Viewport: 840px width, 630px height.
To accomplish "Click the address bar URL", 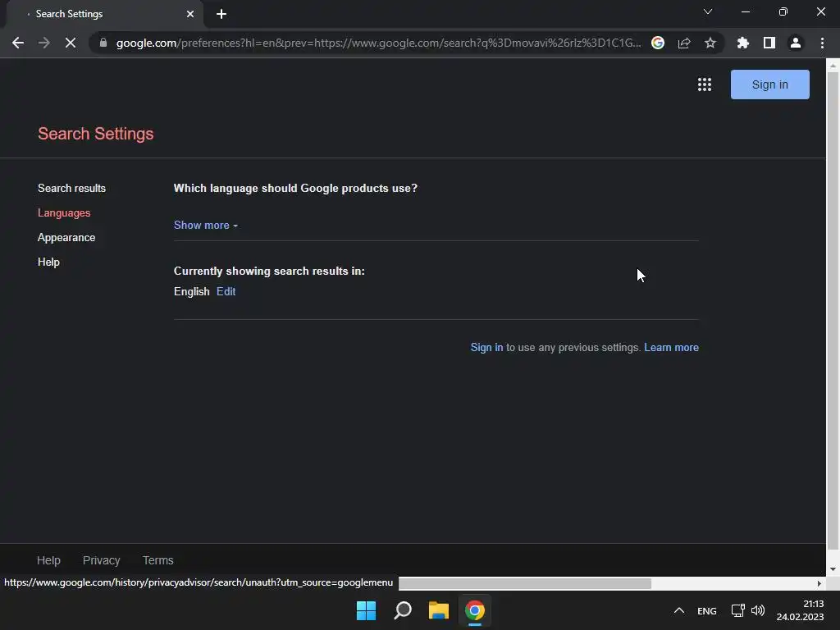I will click(x=378, y=43).
